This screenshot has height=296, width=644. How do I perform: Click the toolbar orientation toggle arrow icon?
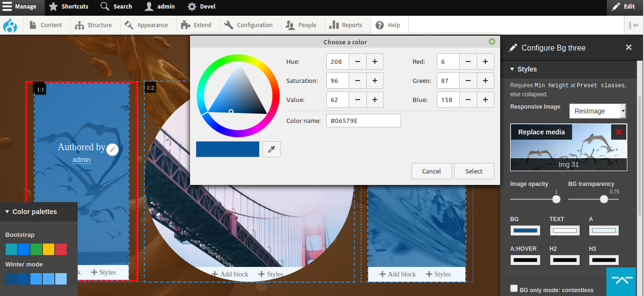634,25
